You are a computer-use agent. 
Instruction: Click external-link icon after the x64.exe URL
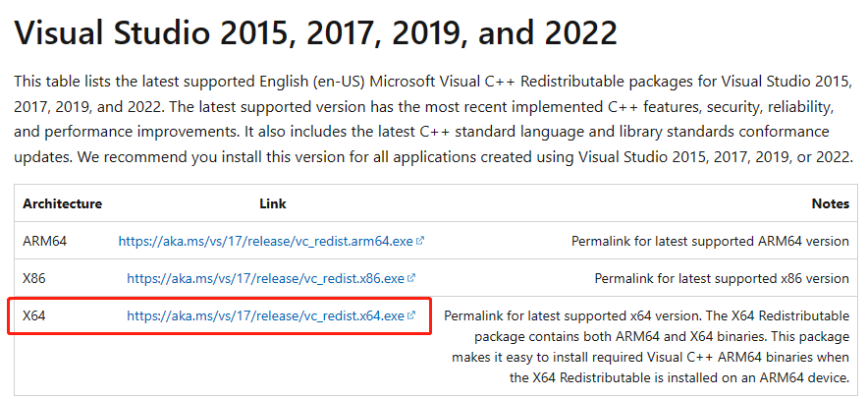pyautogui.click(x=411, y=315)
